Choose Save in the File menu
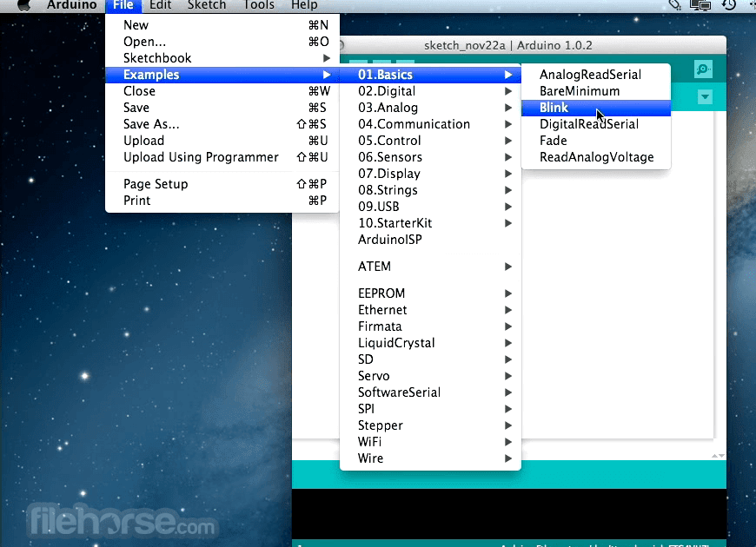Screen dimensions: 756x547 pyautogui.click(x=222, y=108)
